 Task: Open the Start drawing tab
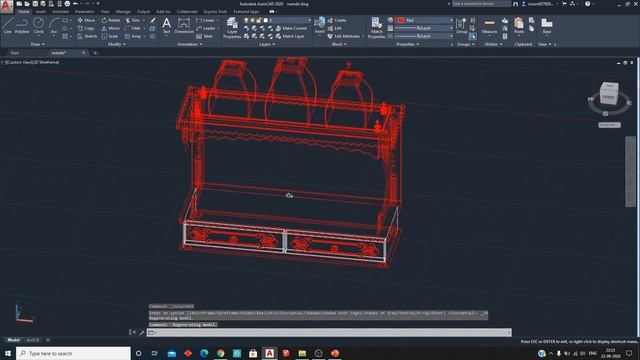tap(15, 53)
